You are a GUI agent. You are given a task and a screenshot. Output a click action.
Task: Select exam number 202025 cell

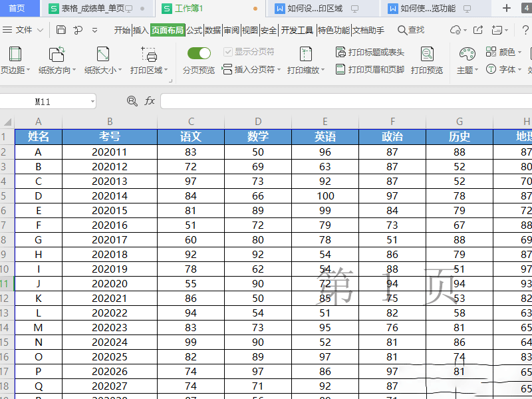[x=110, y=357]
